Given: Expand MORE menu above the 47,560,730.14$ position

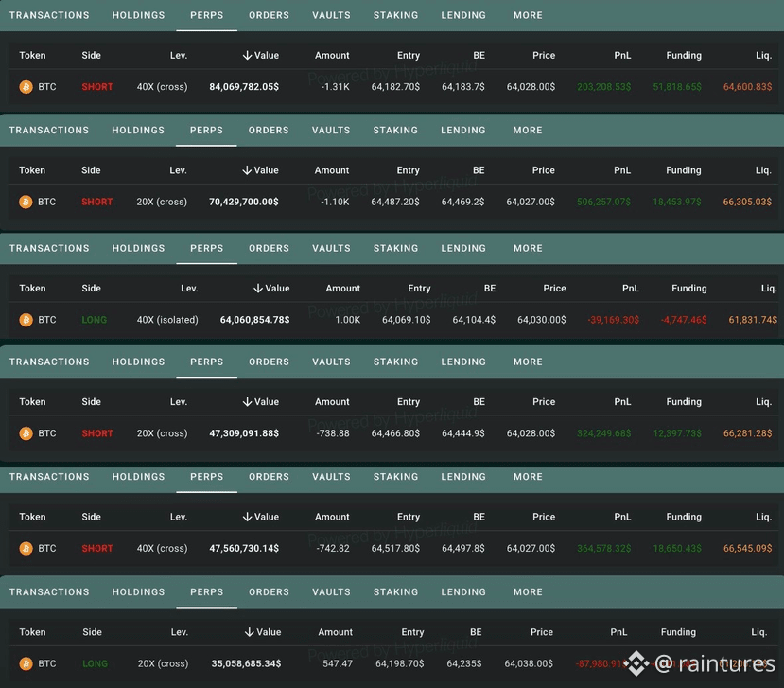Looking at the screenshot, I should pyautogui.click(x=528, y=477).
